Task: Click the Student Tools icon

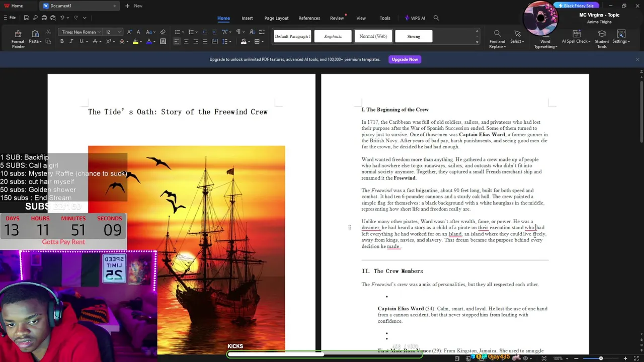Action: (602, 38)
